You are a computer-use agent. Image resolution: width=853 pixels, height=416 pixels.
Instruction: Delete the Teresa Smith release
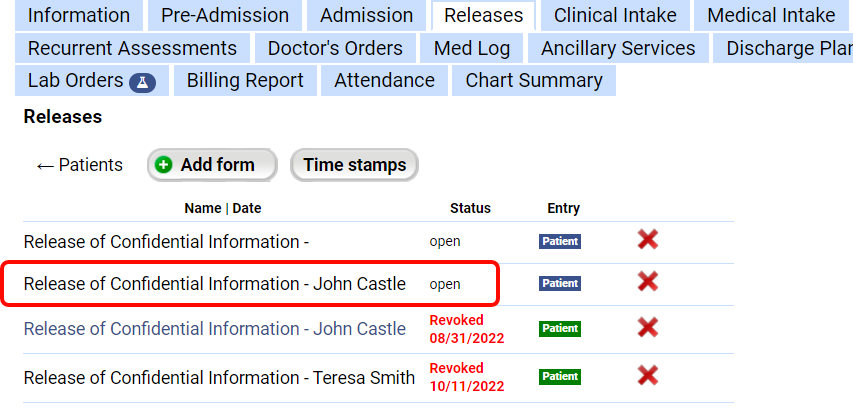tap(647, 375)
